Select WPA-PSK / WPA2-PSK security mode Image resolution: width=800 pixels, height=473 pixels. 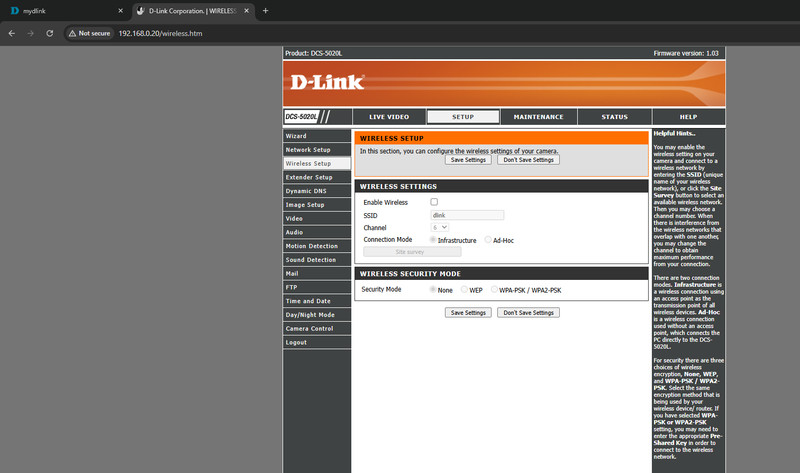[x=494, y=290]
